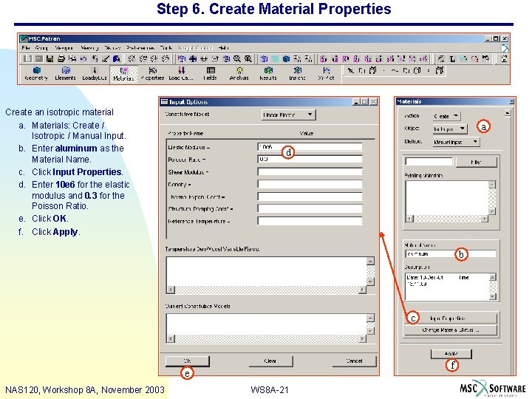Click the Existing Materials horizontal scrollbar
532x399 pixels.
click(447, 219)
